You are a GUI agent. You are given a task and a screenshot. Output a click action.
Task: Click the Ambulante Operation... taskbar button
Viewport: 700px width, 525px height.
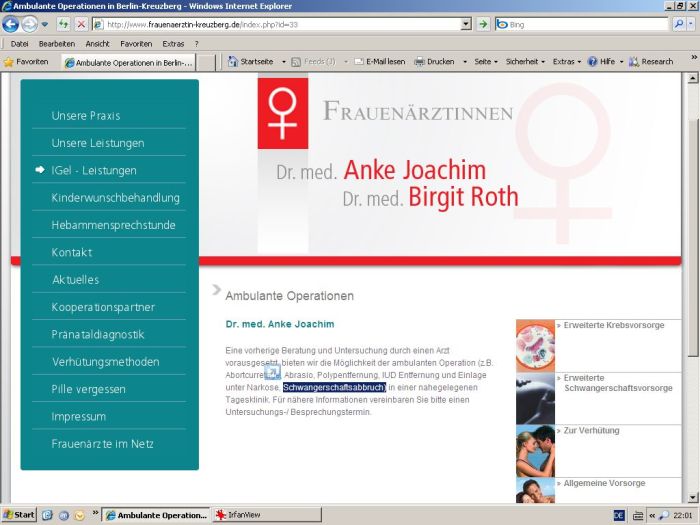click(156, 515)
